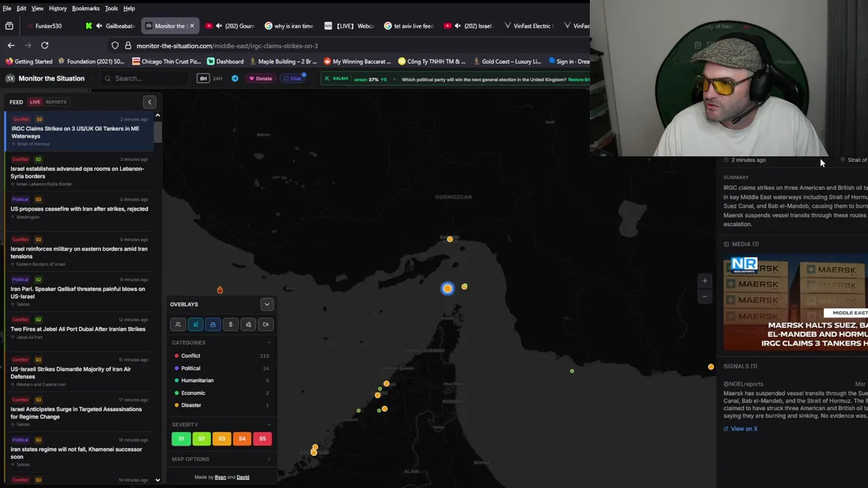This screenshot has width=868, height=488.
Task: Open the Tools menu
Action: pos(111,8)
